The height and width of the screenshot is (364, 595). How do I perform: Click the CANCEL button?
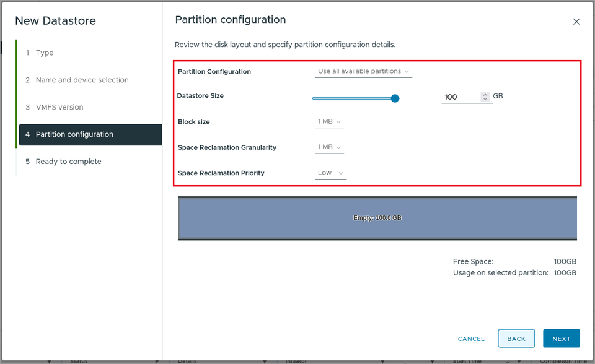(x=471, y=339)
